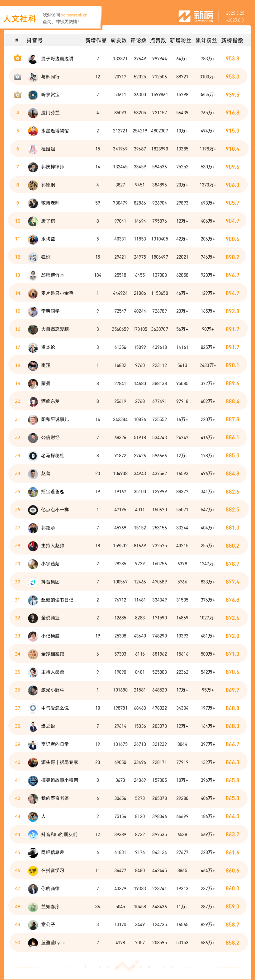Click the silver crown second-place icon
The height and width of the screenshot is (980, 255).
(17, 76)
